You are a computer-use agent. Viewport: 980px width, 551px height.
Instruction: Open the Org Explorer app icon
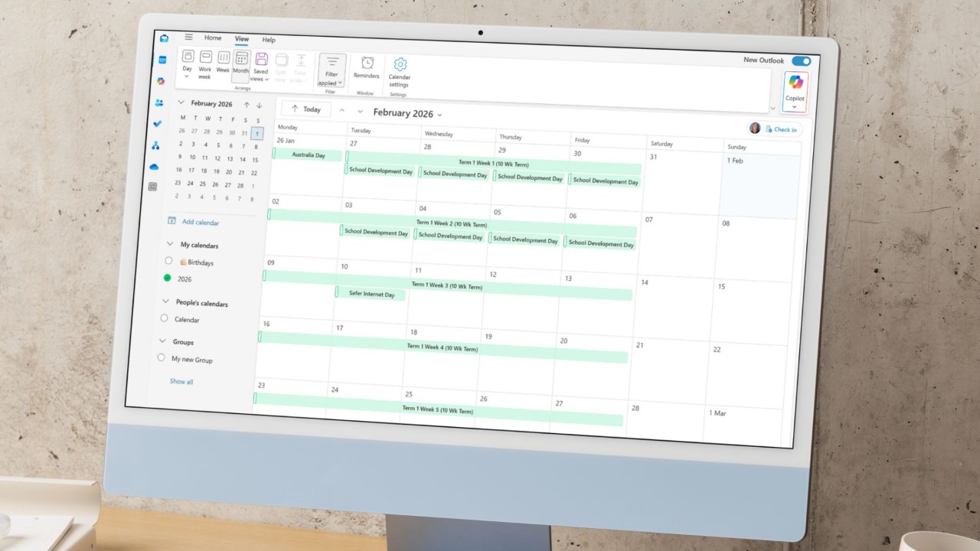point(156,145)
